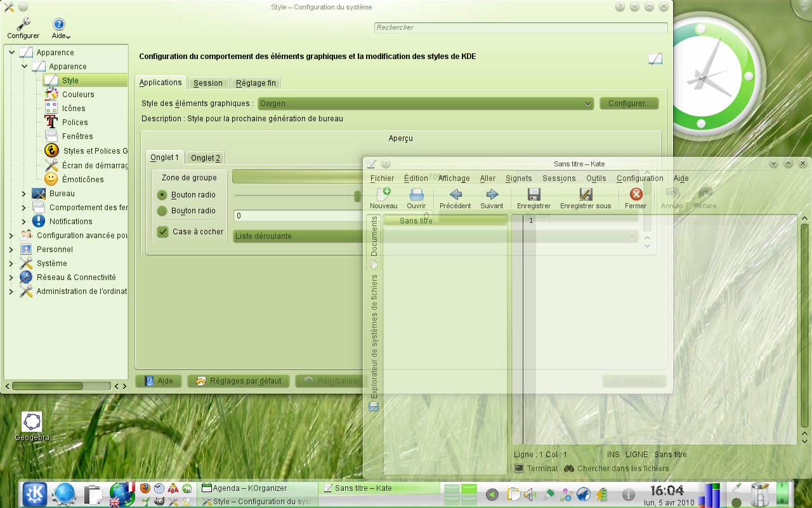Collapse the nested Apparence subcategory

[24, 67]
